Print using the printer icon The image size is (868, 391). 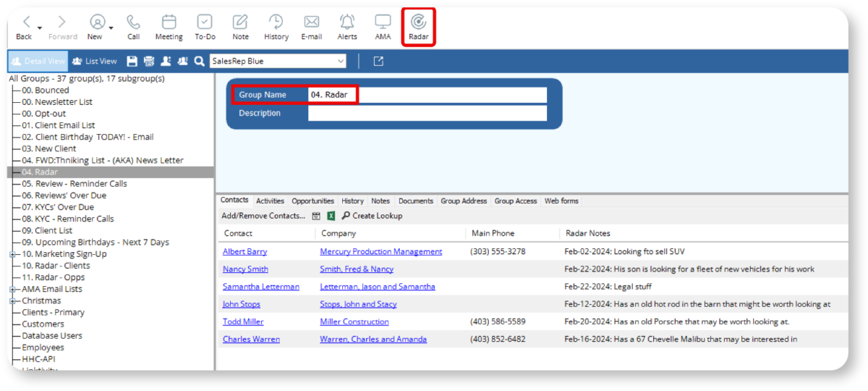[149, 61]
